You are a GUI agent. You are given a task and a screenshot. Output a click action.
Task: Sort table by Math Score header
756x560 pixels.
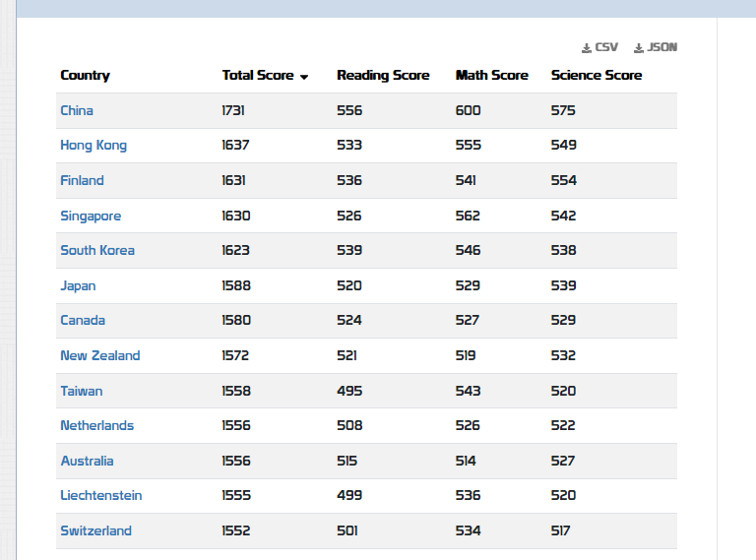[x=492, y=75]
